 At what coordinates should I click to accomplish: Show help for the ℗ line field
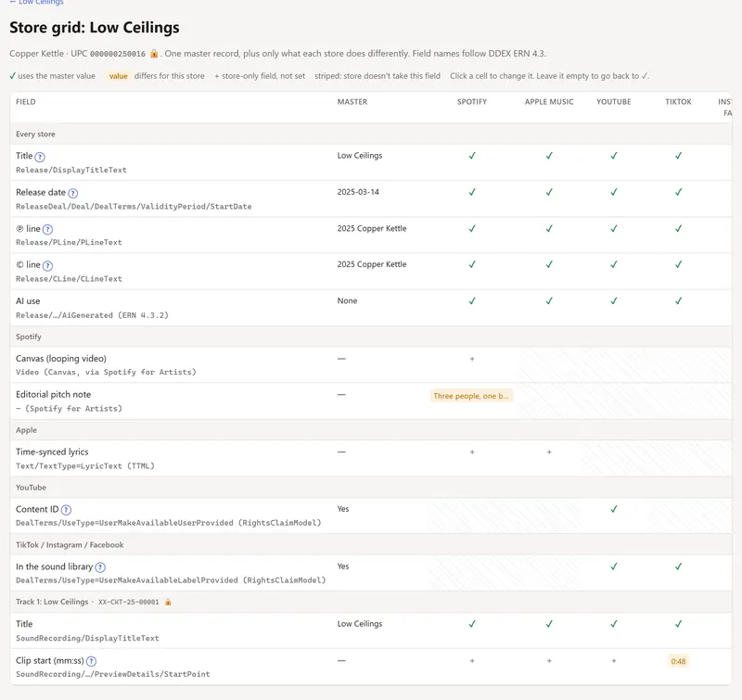[x=47, y=229]
